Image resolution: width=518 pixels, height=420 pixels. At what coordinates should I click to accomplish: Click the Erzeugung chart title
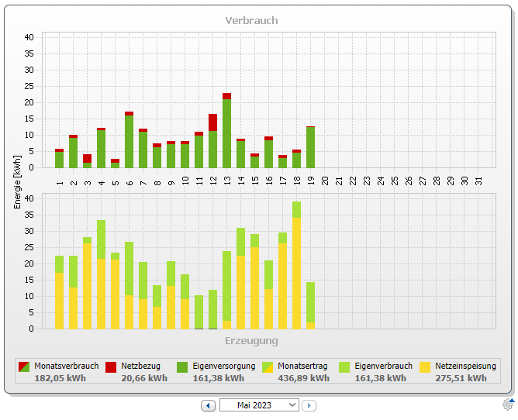click(x=251, y=340)
